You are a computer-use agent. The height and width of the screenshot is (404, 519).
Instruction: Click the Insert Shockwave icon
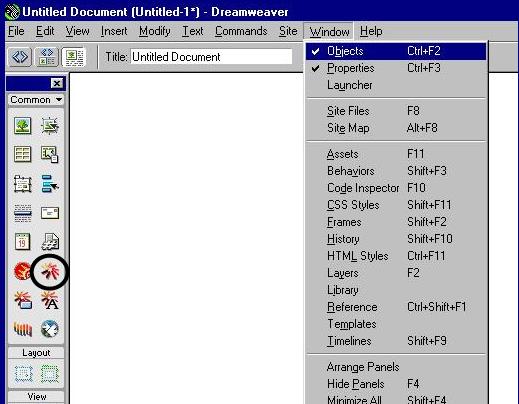pyautogui.click(x=23, y=329)
